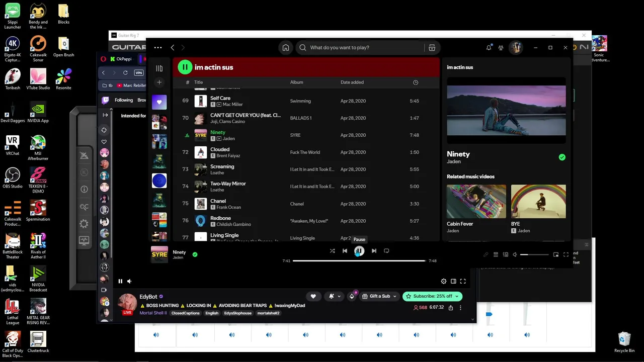Viewport: 644px width, 362px height.
Task: Reload the Opera browser page
Action: (125, 73)
